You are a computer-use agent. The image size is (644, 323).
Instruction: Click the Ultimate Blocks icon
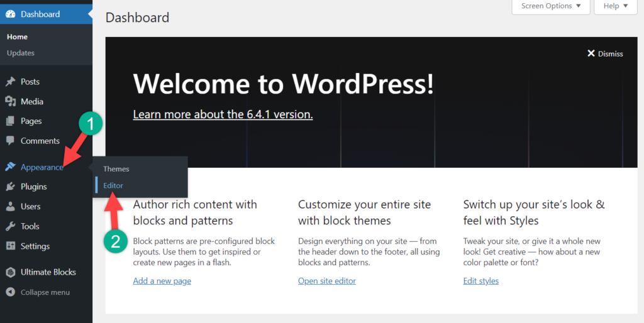click(x=10, y=272)
